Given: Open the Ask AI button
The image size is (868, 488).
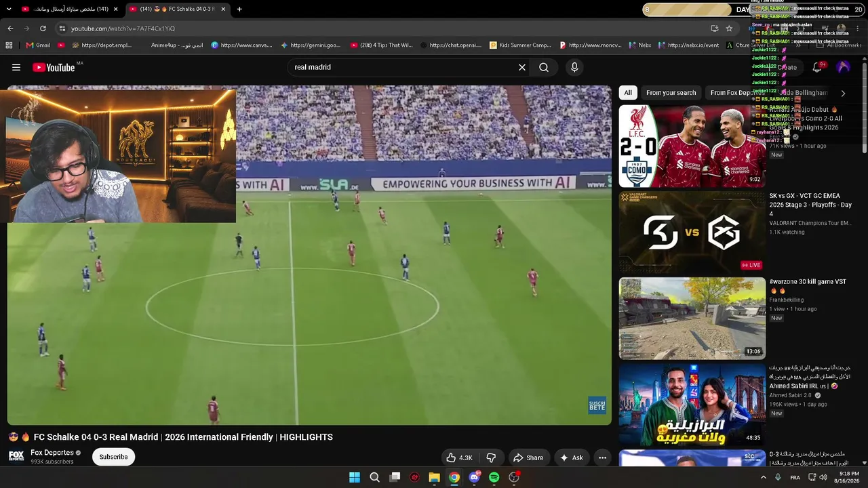Looking at the screenshot, I should click(x=571, y=457).
